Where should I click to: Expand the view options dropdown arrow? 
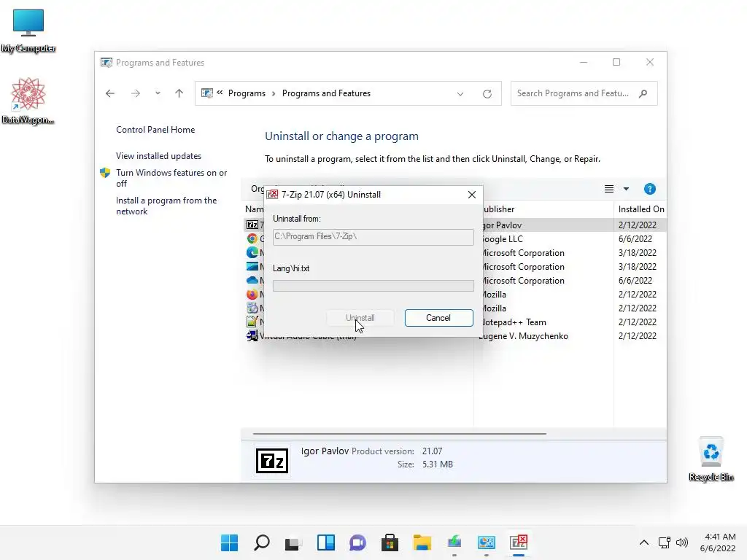(x=626, y=189)
